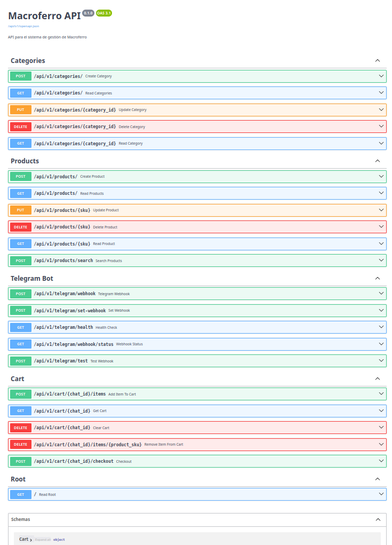Expand Checkout chevron arrow

(x=381, y=461)
